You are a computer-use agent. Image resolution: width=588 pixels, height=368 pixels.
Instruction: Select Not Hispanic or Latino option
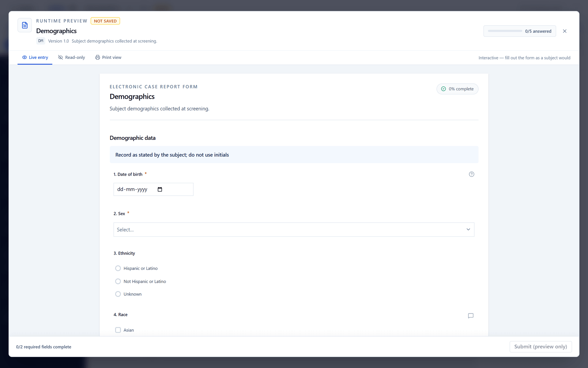click(118, 281)
